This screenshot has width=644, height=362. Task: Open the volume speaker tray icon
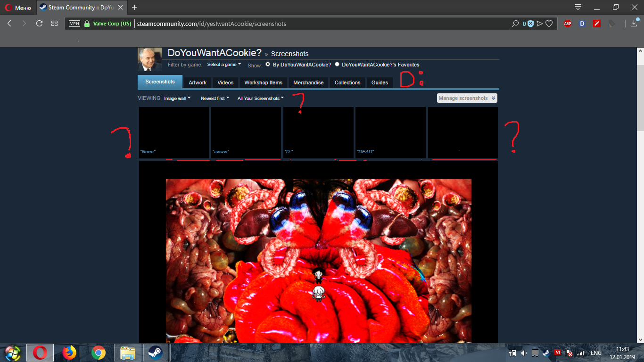[524, 353]
